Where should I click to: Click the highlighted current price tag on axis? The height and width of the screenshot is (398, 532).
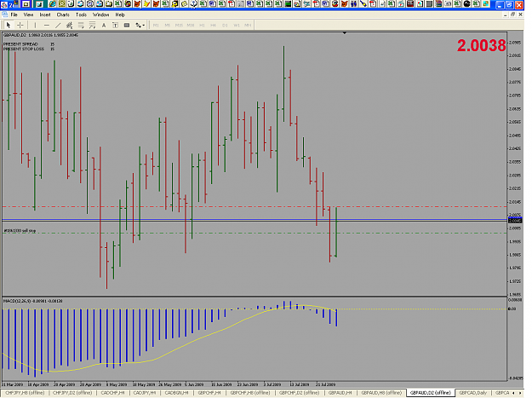pyautogui.click(x=515, y=221)
